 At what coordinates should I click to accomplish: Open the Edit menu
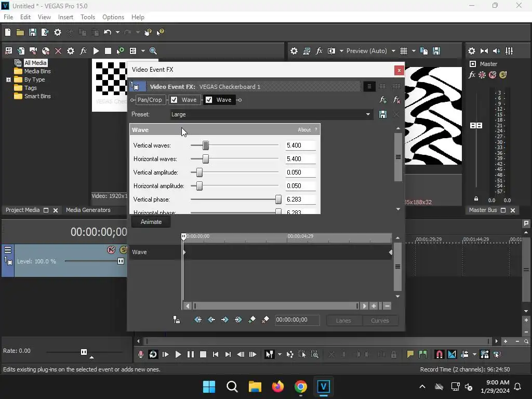click(x=25, y=17)
